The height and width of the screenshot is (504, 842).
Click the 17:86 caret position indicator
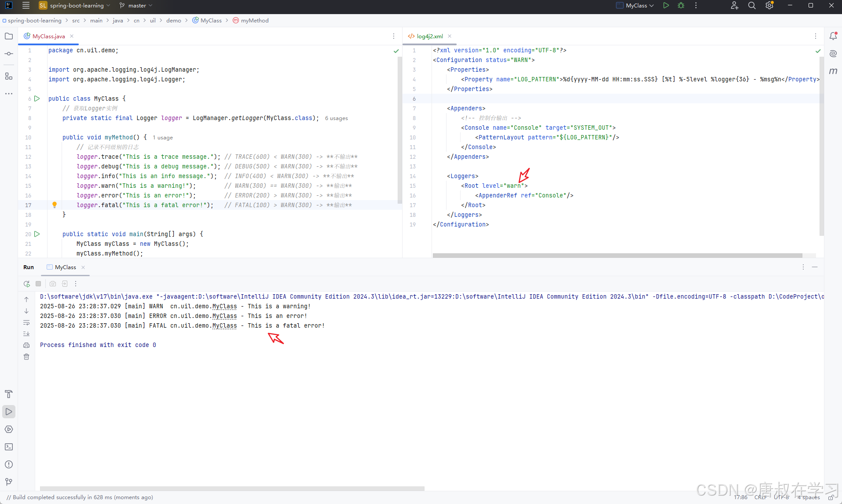click(741, 497)
